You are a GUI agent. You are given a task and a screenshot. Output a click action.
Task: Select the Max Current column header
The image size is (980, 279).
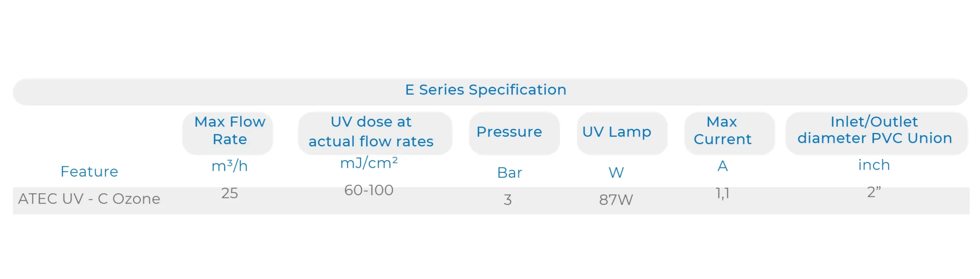coord(722,131)
